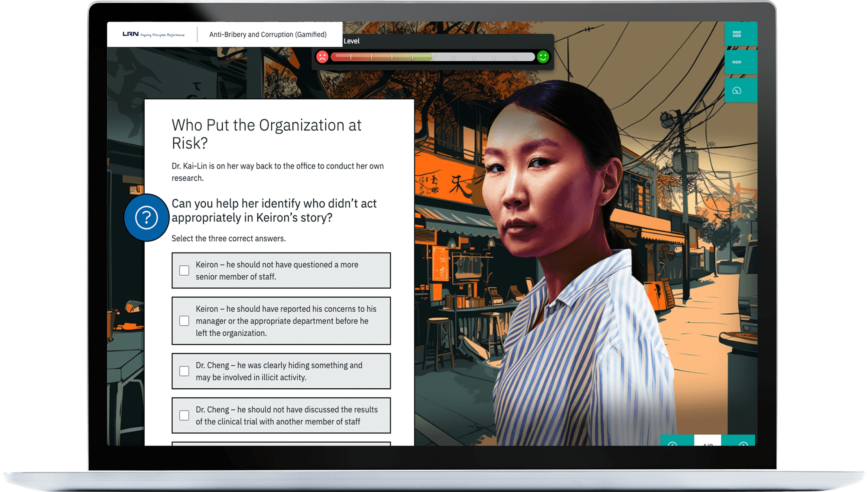
Task: Click the Anti-Bribery and Corruption course title
Action: 267,34
